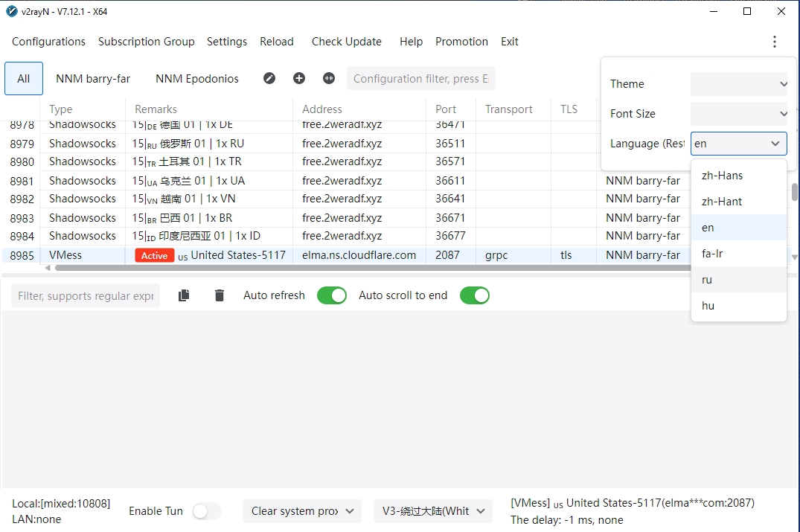Switch to the NNM Epodonios tab
The width and height of the screenshot is (800, 532).
(197, 79)
